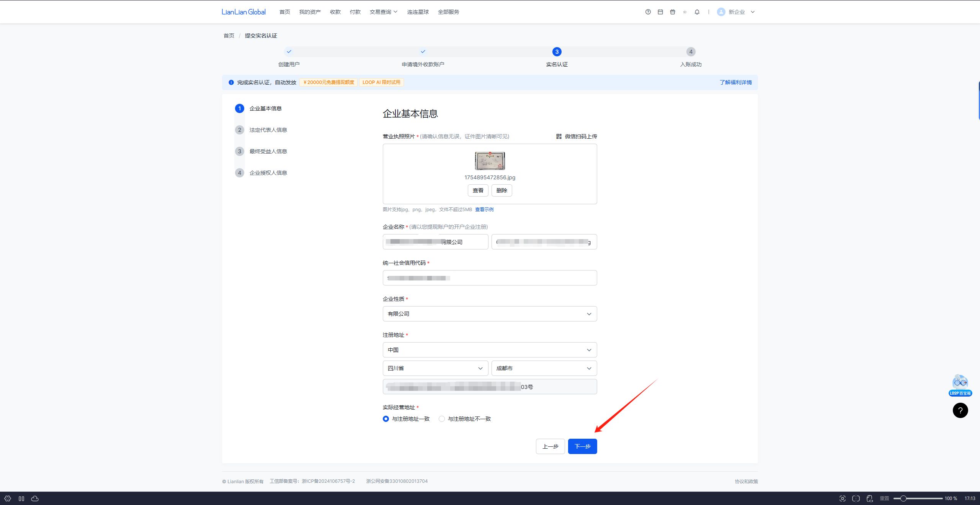Click the 1754895472856.jpg file name
Viewport: 980px width, 505px height.
[490, 177]
